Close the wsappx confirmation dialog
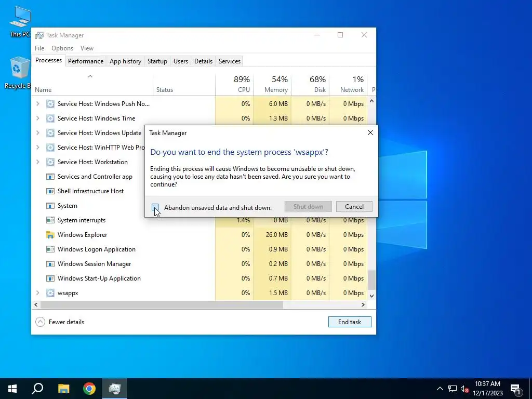532x399 pixels. (x=370, y=132)
